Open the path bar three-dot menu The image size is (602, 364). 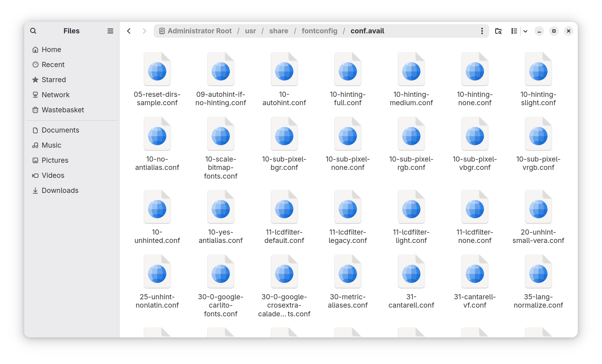point(482,31)
